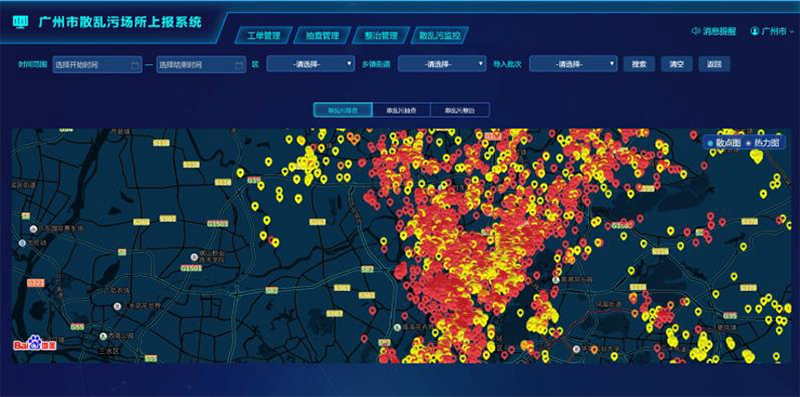Open the calendar icon in start time field
Screen dimensions: 800x397
tap(135, 65)
